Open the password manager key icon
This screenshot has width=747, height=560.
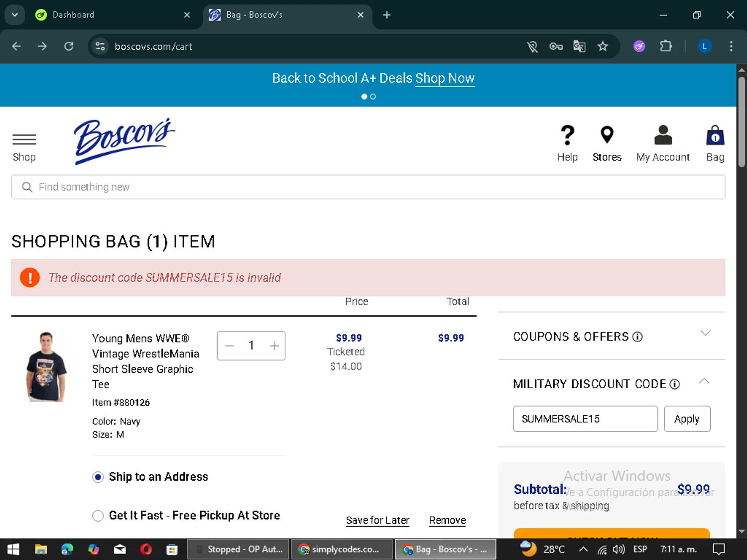pos(556,46)
